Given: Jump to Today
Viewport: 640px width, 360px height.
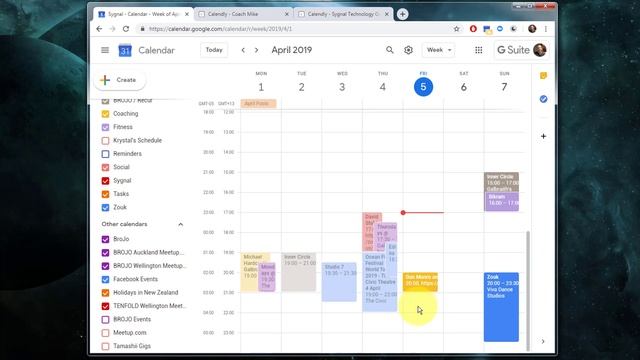Looking at the screenshot, I should click(x=214, y=50).
